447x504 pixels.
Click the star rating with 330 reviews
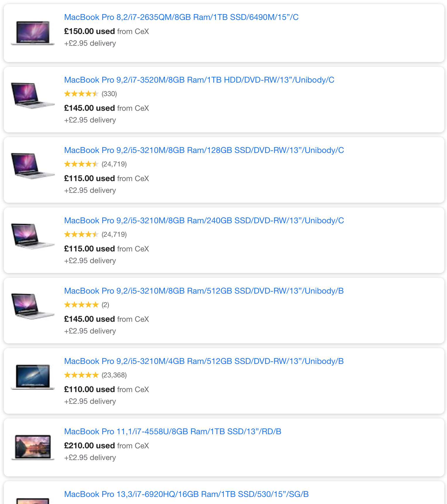[x=81, y=94]
